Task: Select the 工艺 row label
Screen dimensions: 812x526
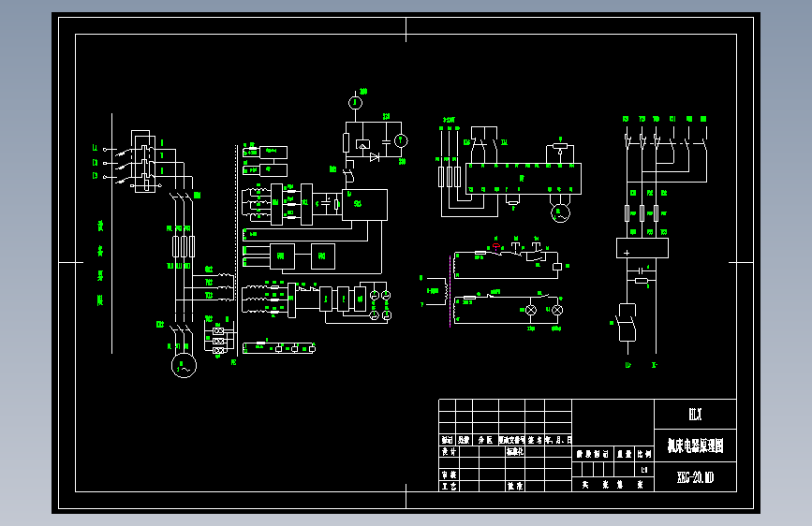Action: tap(449, 486)
